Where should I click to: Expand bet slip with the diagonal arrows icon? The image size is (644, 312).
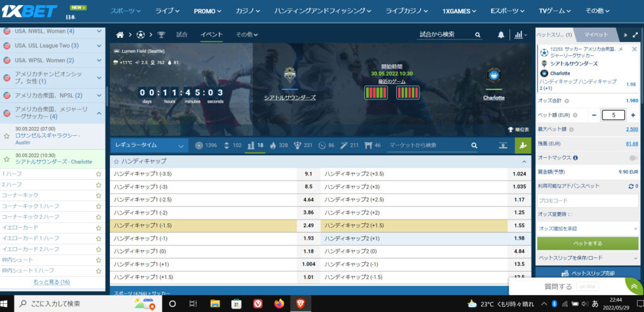click(x=635, y=35)
